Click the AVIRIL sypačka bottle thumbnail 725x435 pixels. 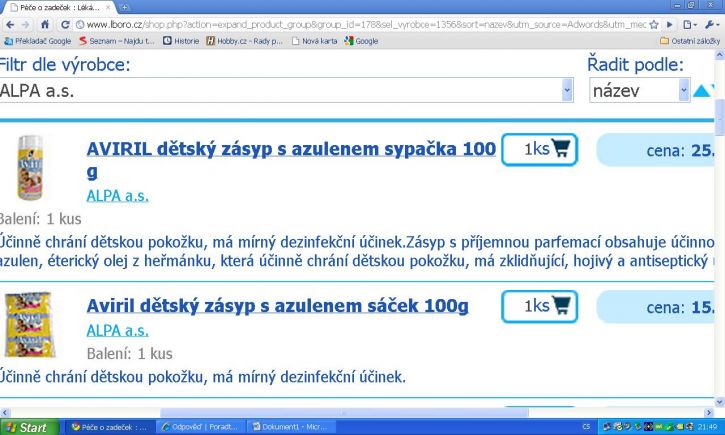click(30, 167)
